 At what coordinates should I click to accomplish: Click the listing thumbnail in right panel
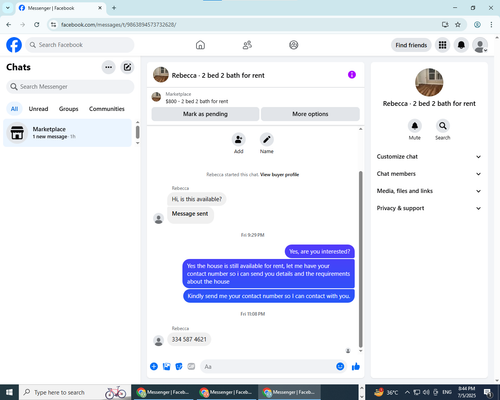(x=429, y=82)
